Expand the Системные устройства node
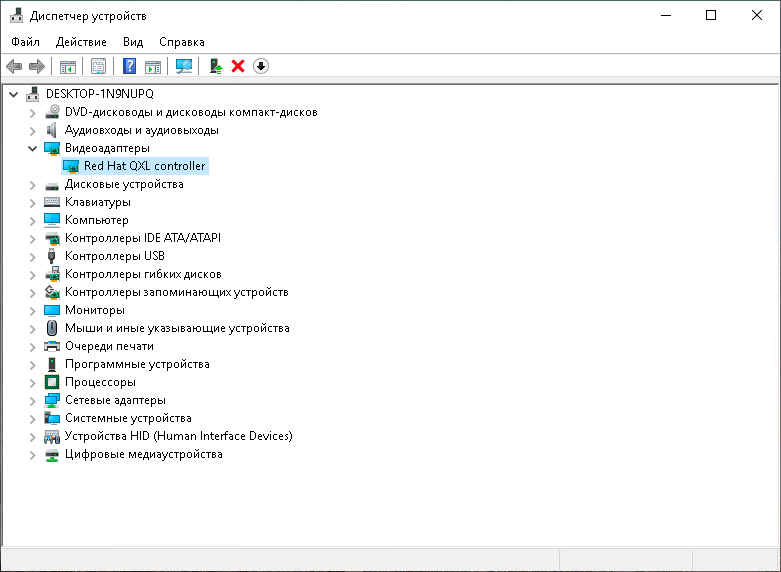Image resolution: width=781 pixels, height=572 pixels. click(32, 418)
